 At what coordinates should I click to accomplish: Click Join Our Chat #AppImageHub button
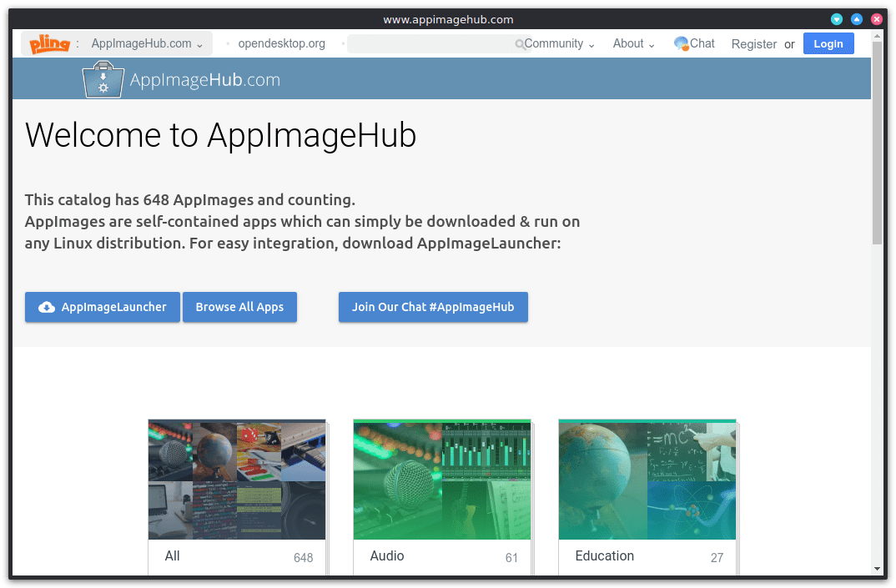[x=433, y=308]
